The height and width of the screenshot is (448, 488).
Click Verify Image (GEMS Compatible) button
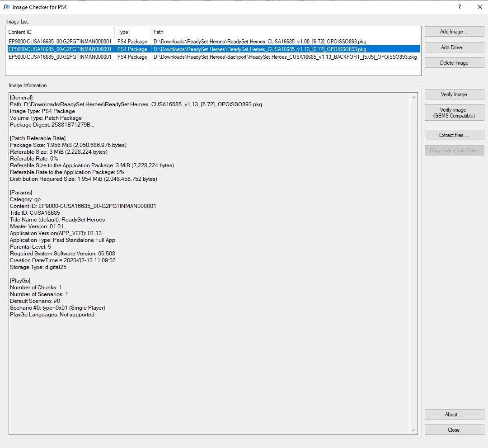454,113
